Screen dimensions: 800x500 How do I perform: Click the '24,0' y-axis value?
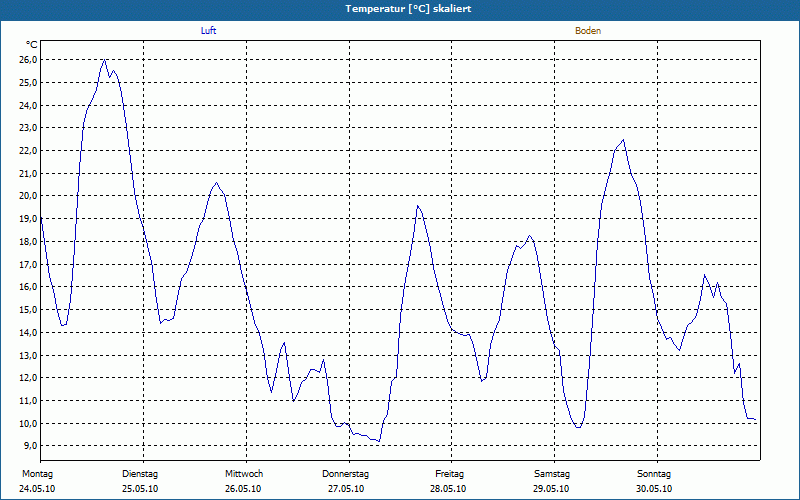click(29, 105)
